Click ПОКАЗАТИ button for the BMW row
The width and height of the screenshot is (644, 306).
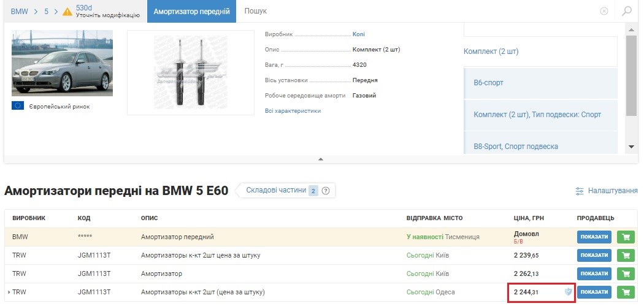(594, 237)
